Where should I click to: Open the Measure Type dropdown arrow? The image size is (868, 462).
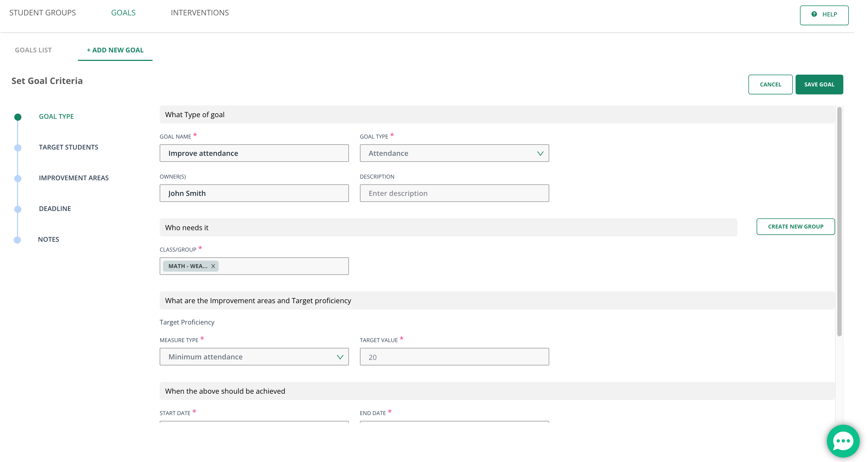tap(340, 357)
